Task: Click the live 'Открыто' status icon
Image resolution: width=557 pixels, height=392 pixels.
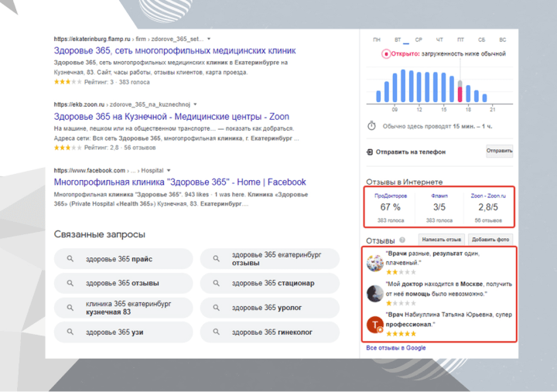Action: (x=386, y=54)
